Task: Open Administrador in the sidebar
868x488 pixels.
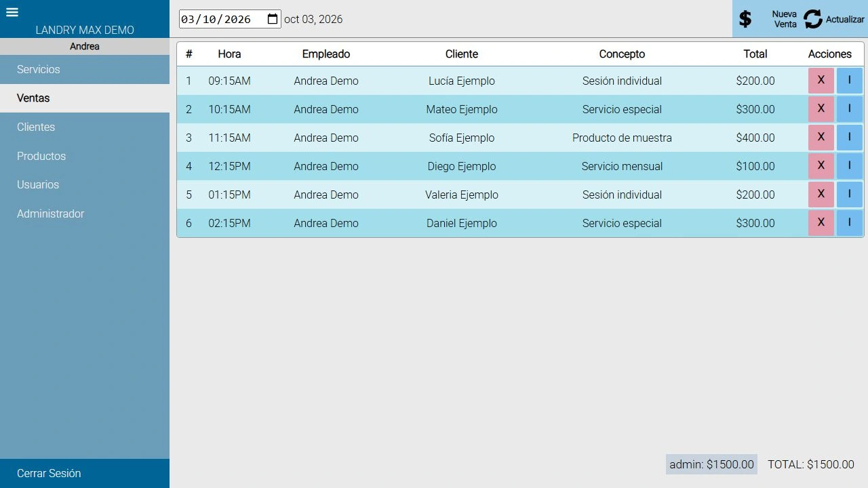Action: [x=85, y=213]
